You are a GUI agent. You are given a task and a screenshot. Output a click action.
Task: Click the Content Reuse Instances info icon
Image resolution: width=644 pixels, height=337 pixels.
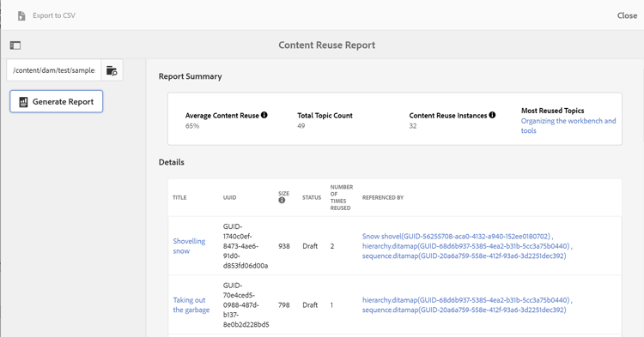492,115
